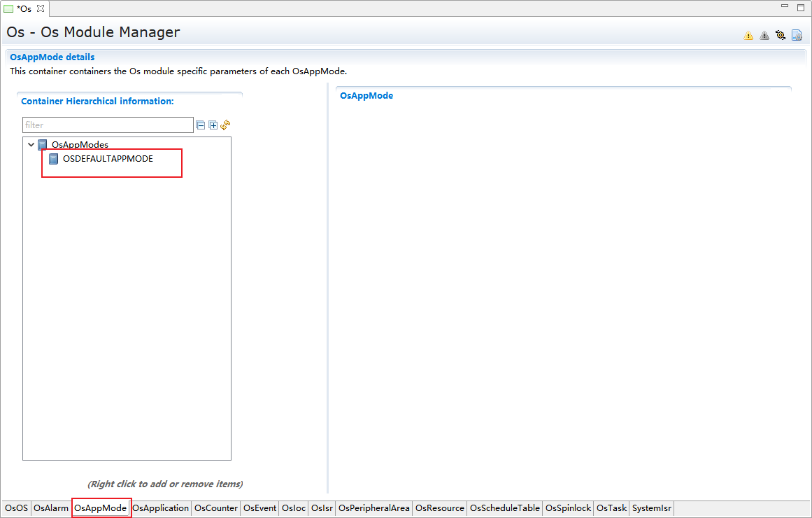
Task: Open the OsPeripheralArea tab
Action: (374, 508)
